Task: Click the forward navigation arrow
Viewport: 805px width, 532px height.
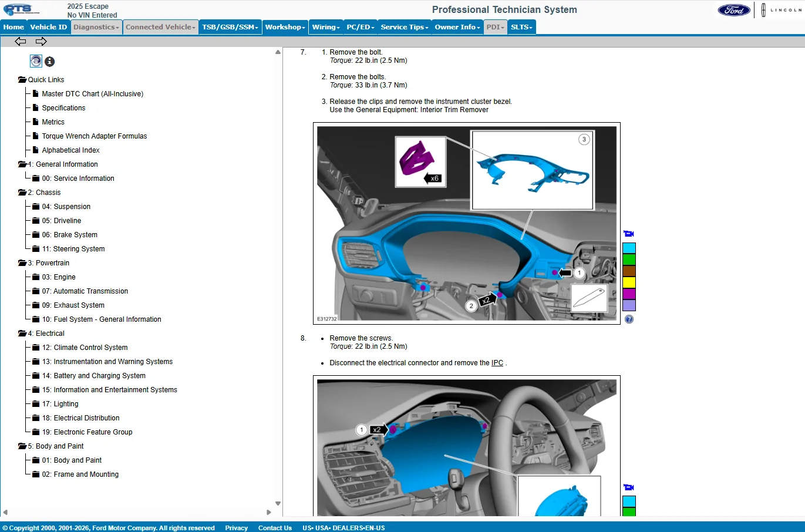Action: click(x=41, y=41)
